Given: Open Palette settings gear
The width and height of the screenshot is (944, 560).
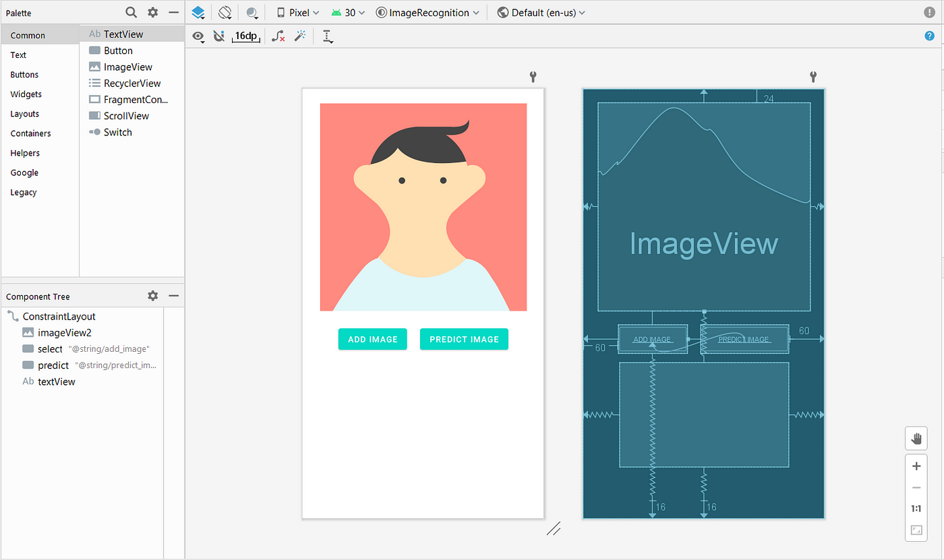Looking at the screenshot, I should pos(153,12).
